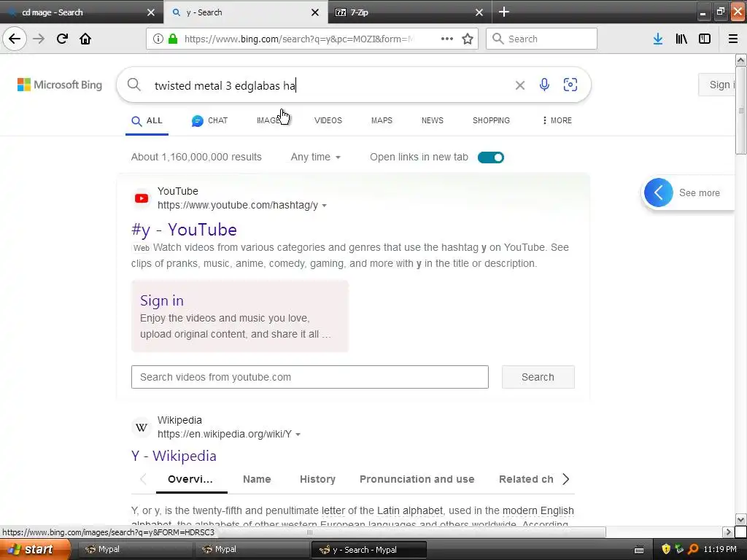Click vertical scrollbar down arrow

click(x=741, y=519)
